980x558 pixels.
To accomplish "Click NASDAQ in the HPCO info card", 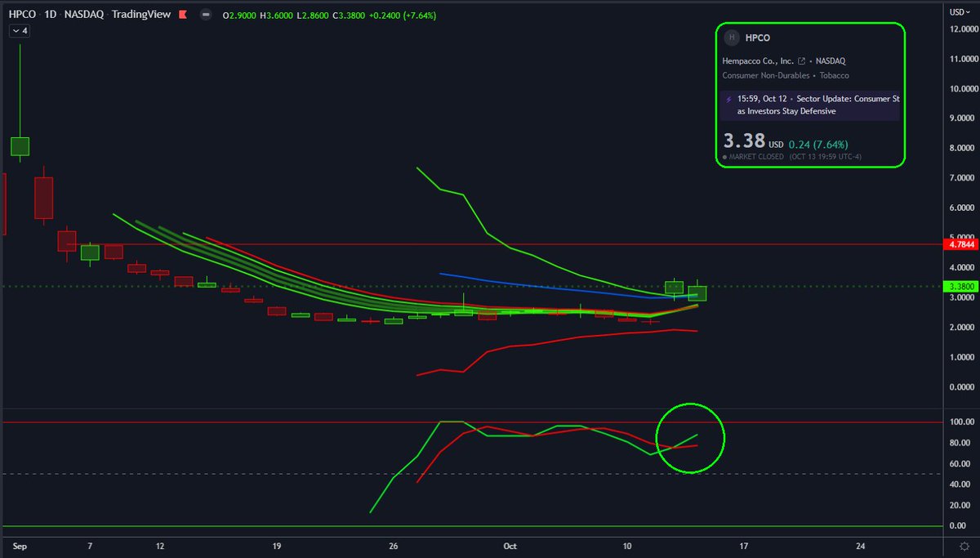I will (832, 61).
